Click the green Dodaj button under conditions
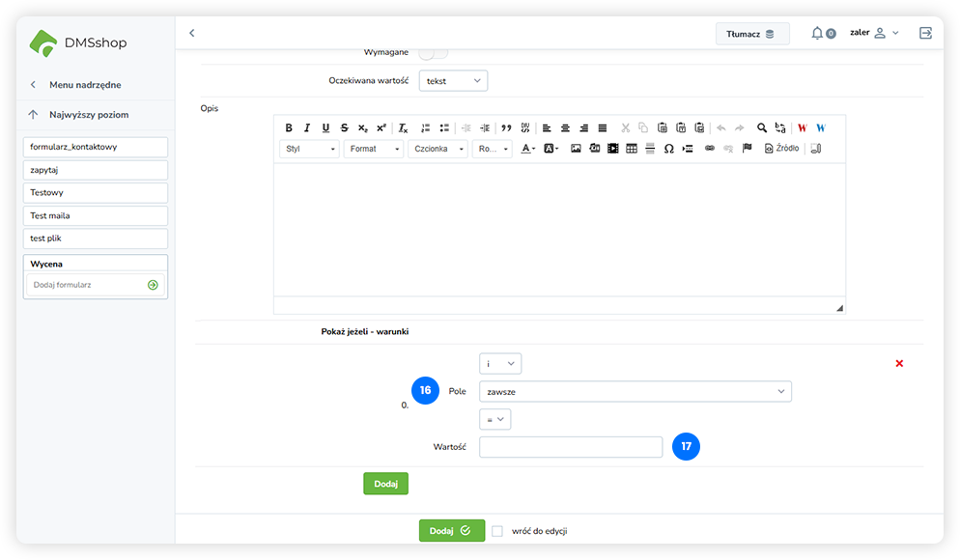The height and width of the screenshot is (560, 960). coord(385,483)
